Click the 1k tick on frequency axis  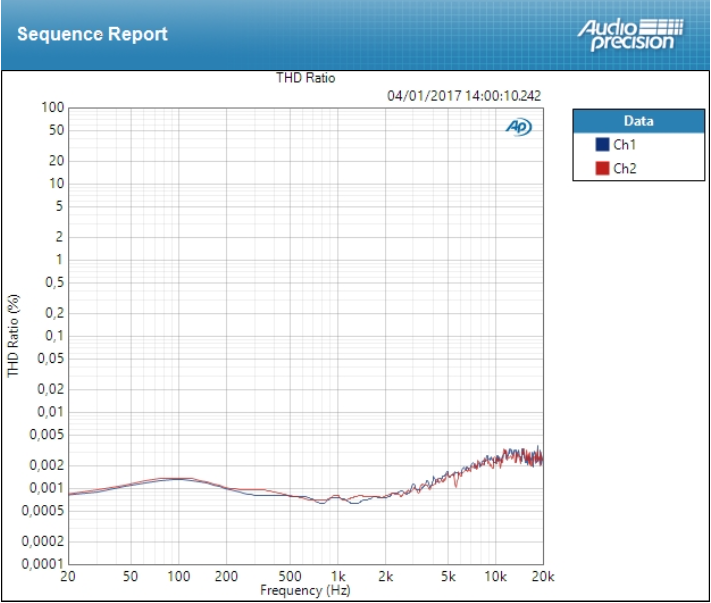click(338, 577)
